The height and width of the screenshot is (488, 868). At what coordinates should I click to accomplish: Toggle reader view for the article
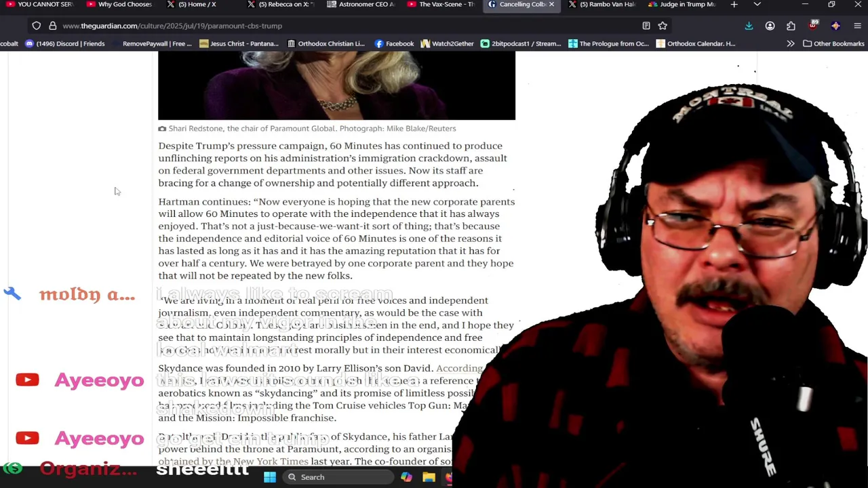[646, 26]
